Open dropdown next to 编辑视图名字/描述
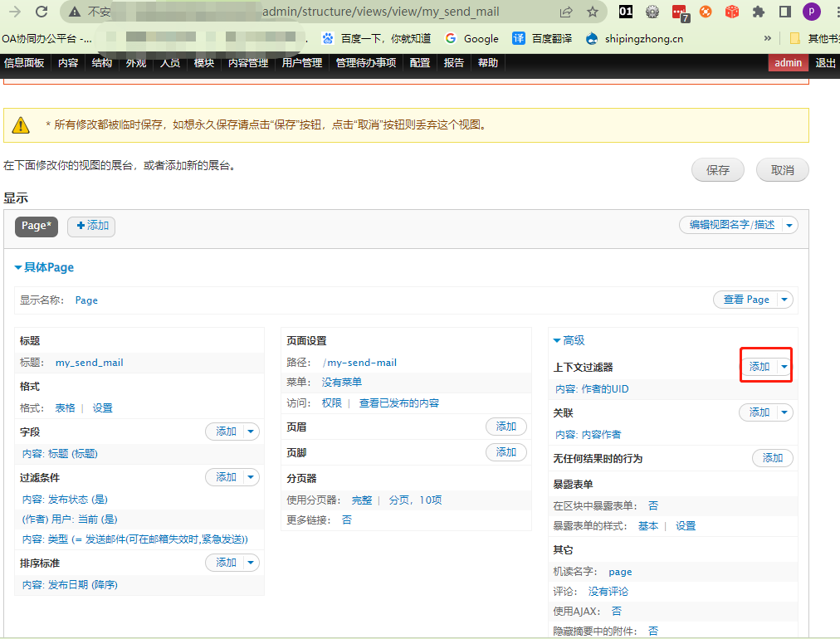Viewport: 840px width, 639px height. pos(790,225)
